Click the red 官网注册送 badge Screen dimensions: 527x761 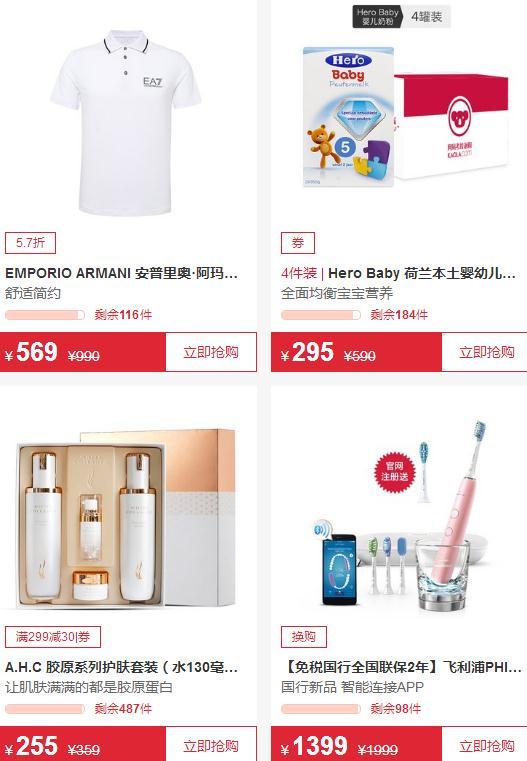tap(395, 471)
